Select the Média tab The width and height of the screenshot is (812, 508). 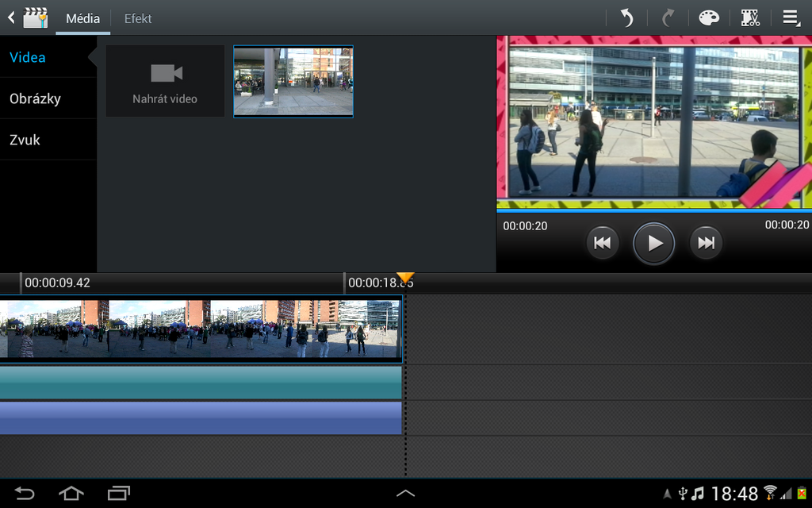(x=82, y=17)
